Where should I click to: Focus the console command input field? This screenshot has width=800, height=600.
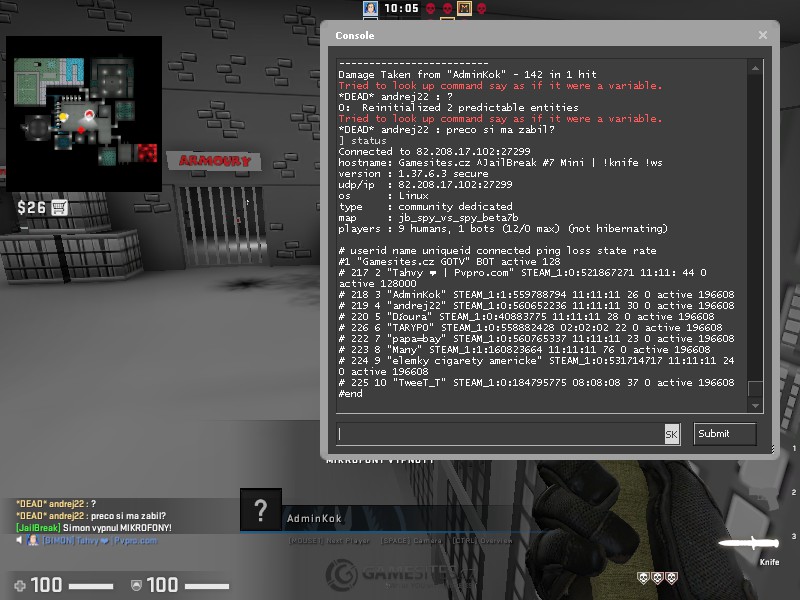click(x=500, y=433)
